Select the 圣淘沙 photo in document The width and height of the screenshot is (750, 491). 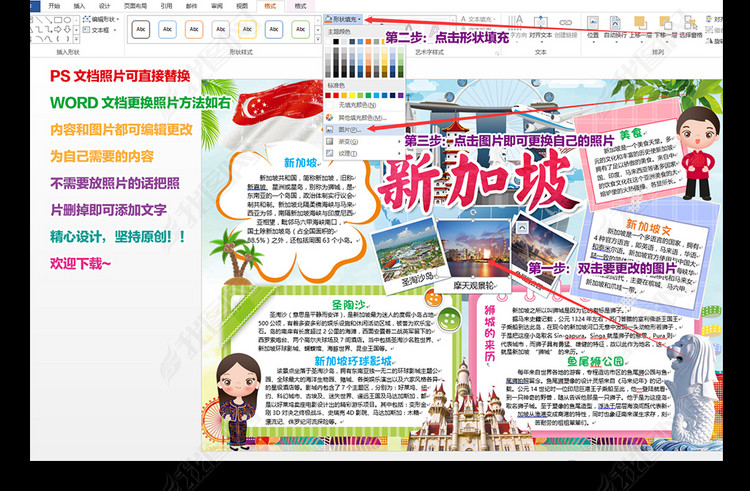409,257
